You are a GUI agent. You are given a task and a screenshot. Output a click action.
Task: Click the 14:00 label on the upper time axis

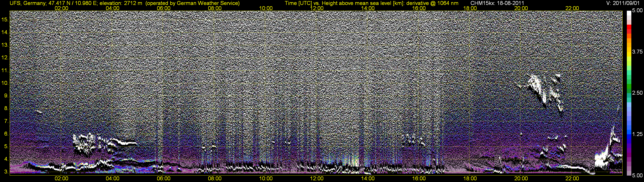368,8
